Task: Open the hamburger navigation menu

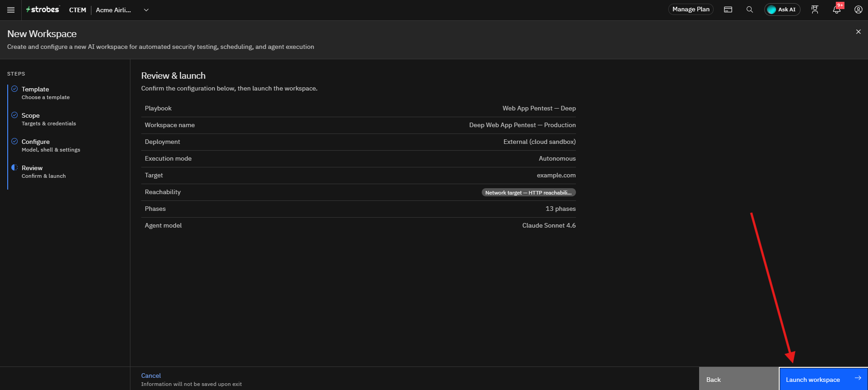Action: pyautogui.click(x=11, y=10)
